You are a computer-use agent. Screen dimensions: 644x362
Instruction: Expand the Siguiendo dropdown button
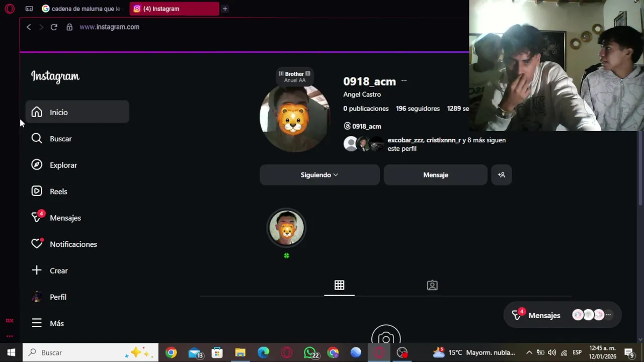(319, 175)
